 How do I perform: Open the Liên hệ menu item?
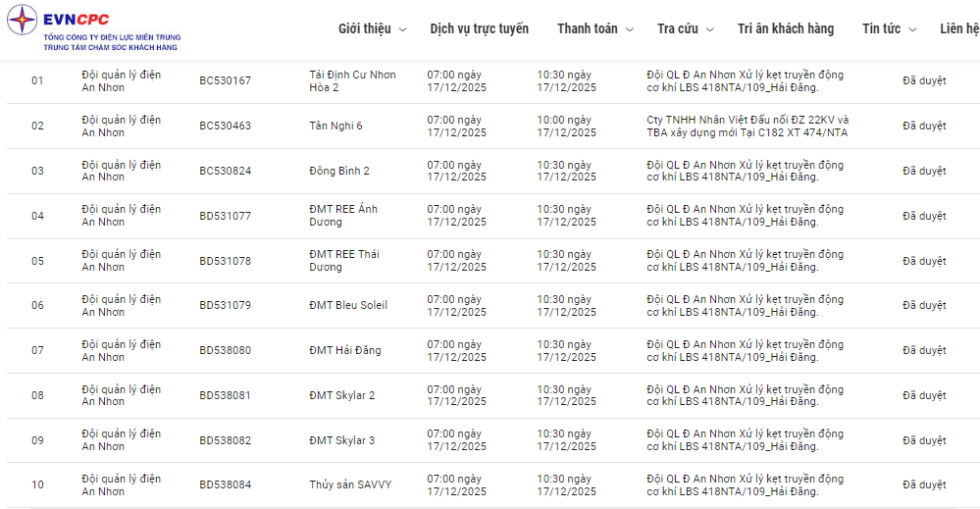click(958, 28)
